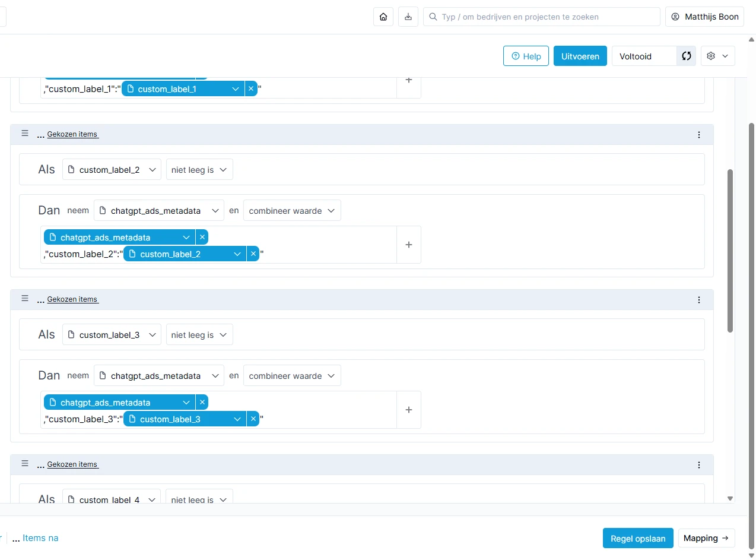Click the Items na link
This screenshot has width=756, height=560.
[x=40, y=538]
